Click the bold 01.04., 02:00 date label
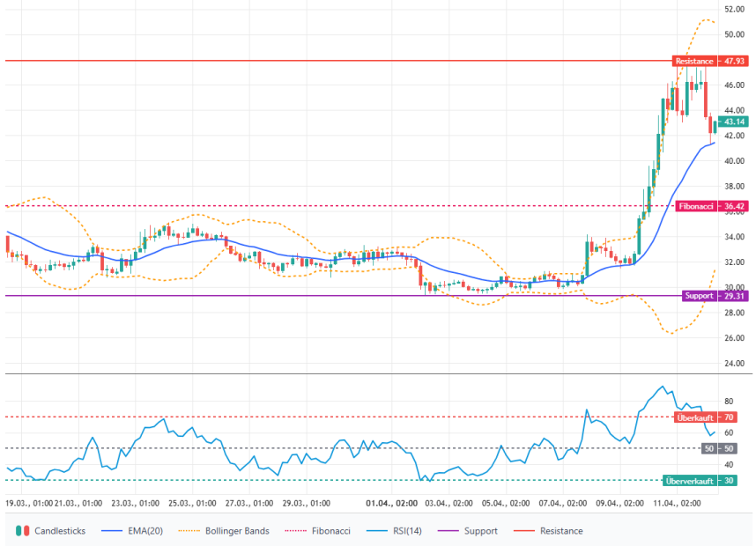Screen dimensions: 756x546 click(392, 504)
